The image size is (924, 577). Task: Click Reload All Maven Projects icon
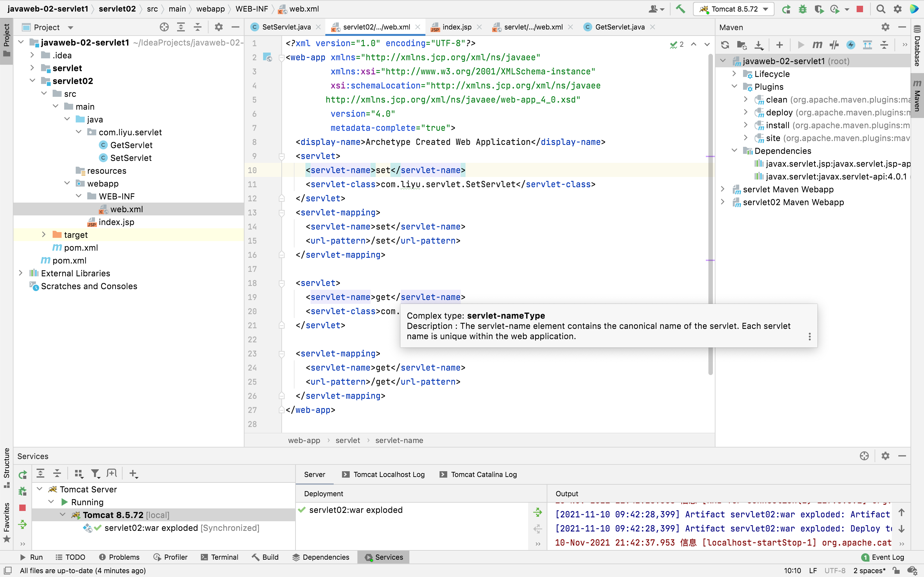725,45
